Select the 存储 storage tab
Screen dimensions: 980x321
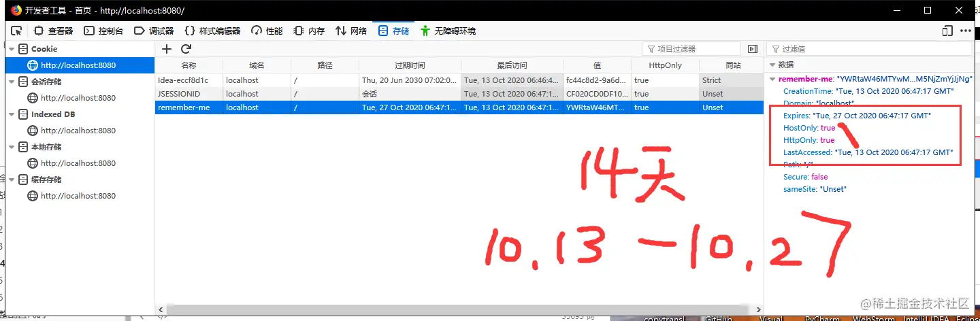tap(394, 31)
